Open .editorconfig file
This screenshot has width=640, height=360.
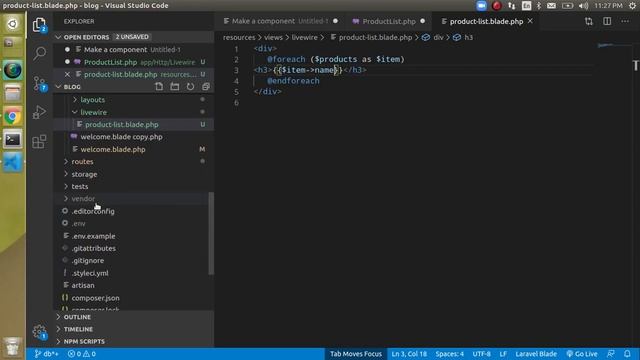pyautogui.click(x=93, y=211)
